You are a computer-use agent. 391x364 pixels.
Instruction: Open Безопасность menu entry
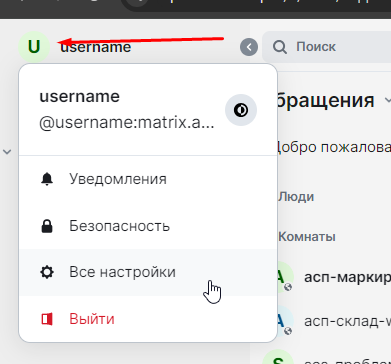pos(148,226)
